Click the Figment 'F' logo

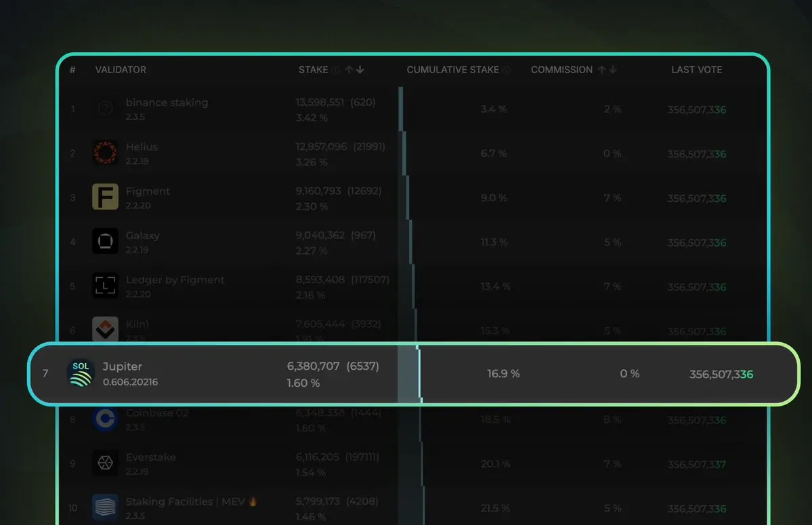click(x=105, y=196)
